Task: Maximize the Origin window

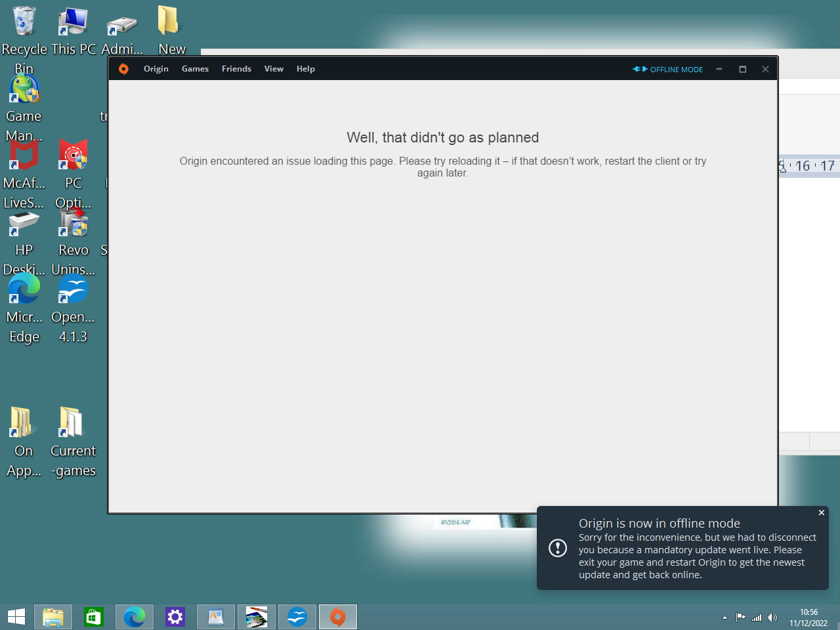Action: [x=743, y=69]
